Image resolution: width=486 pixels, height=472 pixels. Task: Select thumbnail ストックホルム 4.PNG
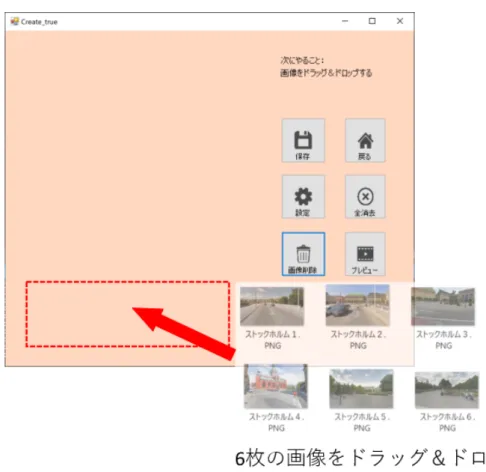[x=276, y=386]
